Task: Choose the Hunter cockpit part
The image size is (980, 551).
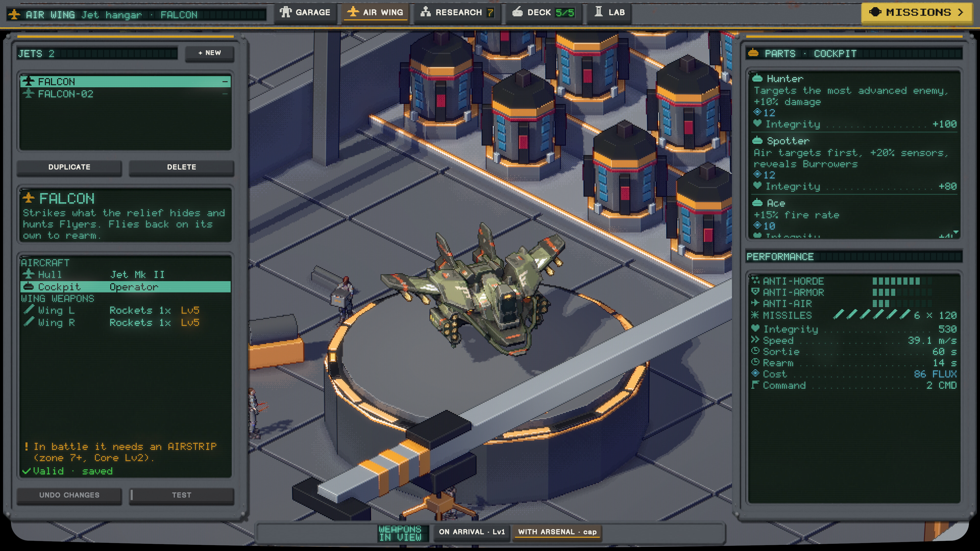Action: click(854, 101)
